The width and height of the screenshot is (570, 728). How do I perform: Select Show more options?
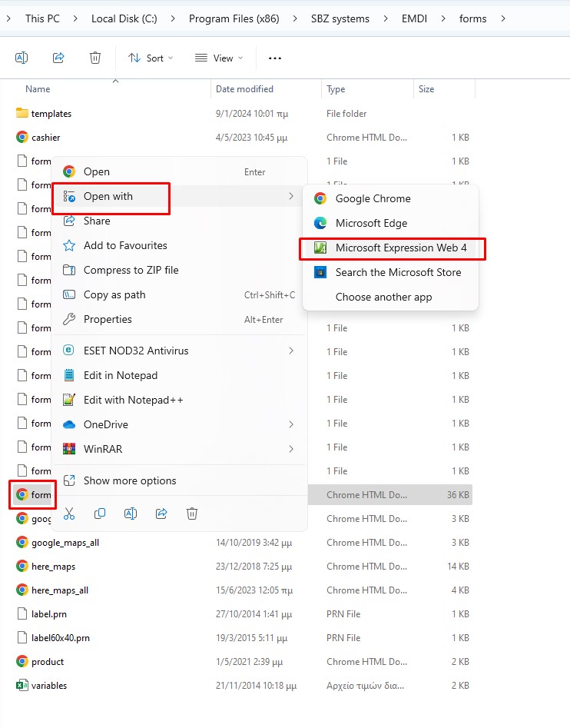(179, 480)
